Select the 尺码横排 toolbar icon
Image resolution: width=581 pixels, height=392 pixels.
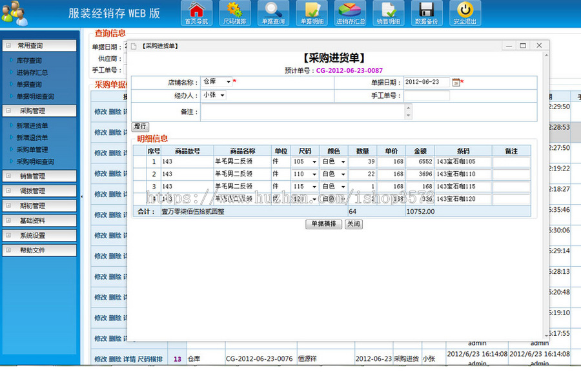tap(234, 13)
